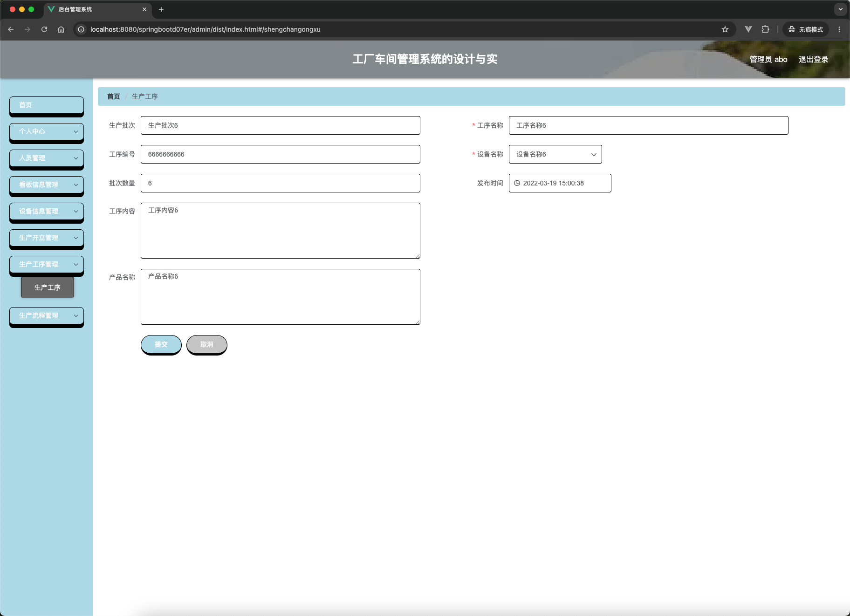Expand 设备信息管理 sidebar menu
This screenshot has height=616, width=850.
(x=47, y=212)
